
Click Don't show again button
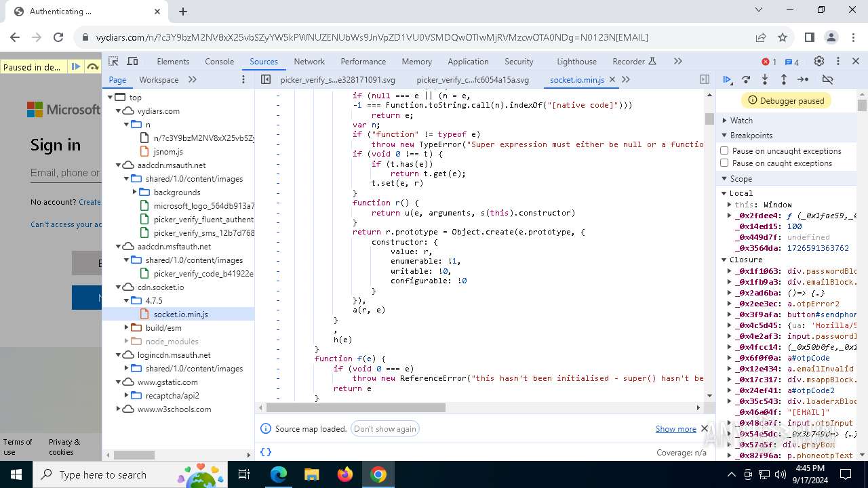[x=385, y=428]
